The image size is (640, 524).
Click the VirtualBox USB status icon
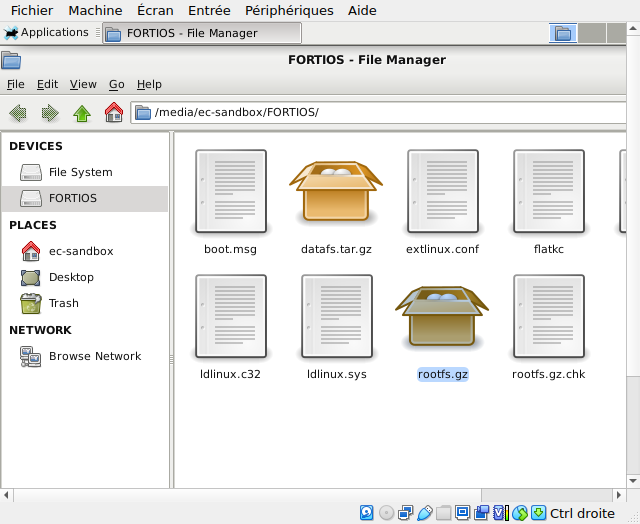click(x=424, y=513)
